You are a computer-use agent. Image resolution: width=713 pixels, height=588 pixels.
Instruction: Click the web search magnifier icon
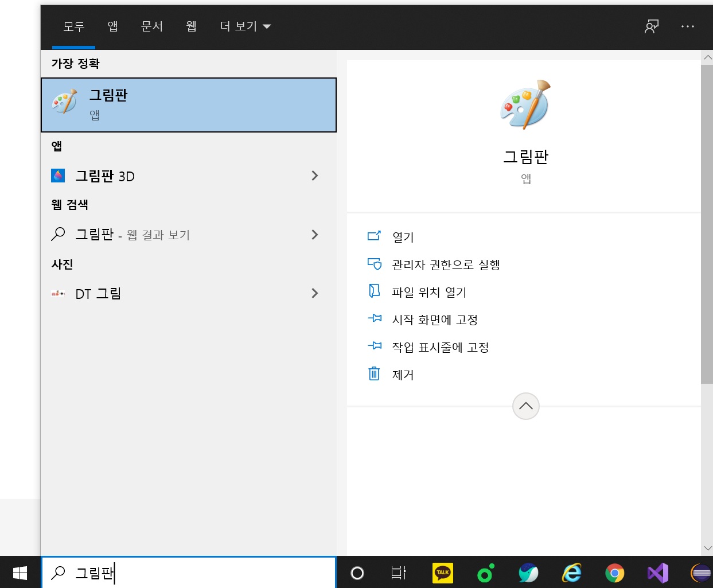pyautogui.click(x=58, y=234)
